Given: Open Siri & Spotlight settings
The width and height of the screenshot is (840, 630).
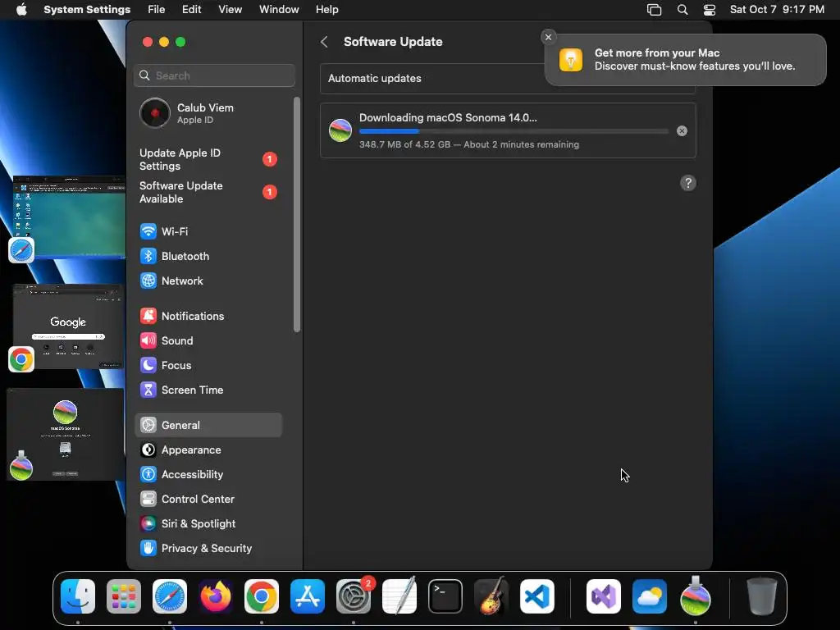Looking at the screenshot, I should click(x=208, y=524).
